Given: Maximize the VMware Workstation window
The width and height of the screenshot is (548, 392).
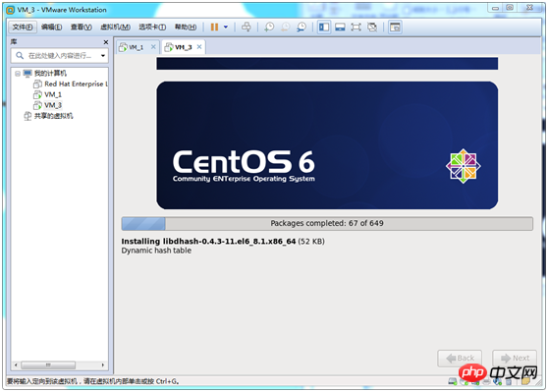Looking at the screenshot, I should 510,8.
